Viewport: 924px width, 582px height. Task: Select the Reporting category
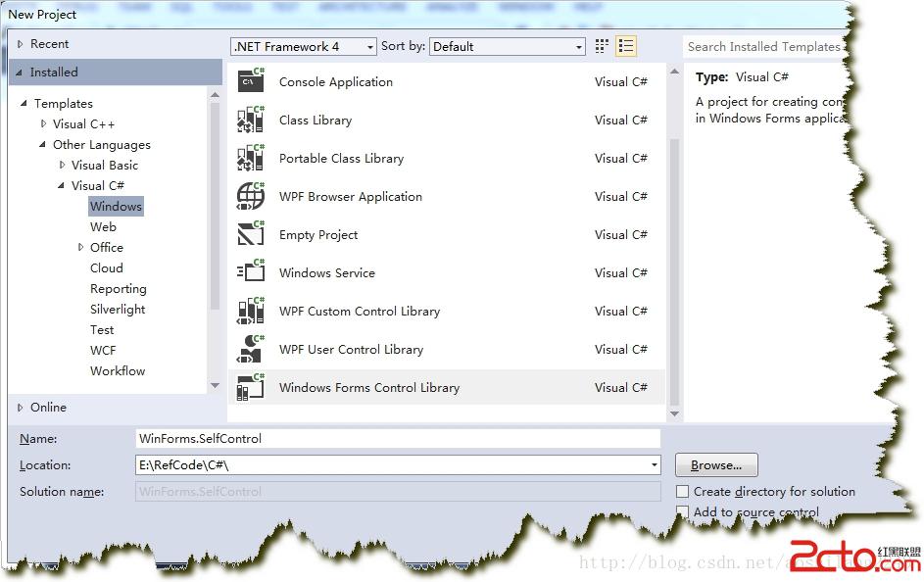pos(119,289)
